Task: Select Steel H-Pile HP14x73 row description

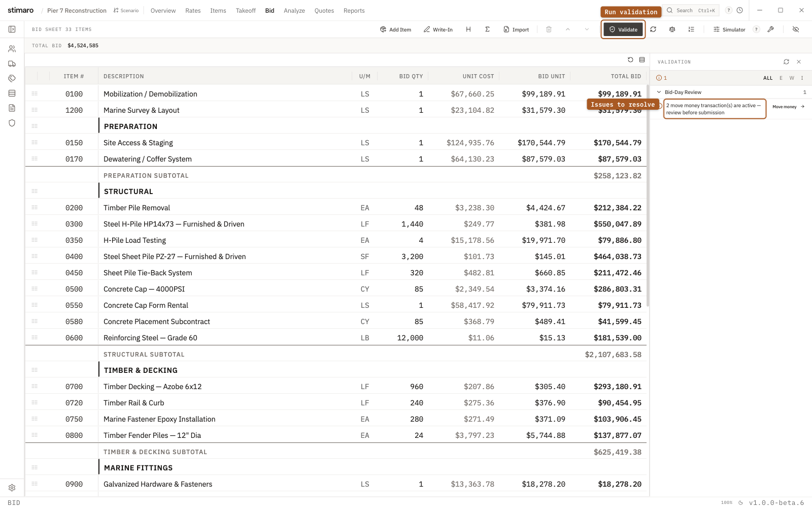Action: click(174, 224)
